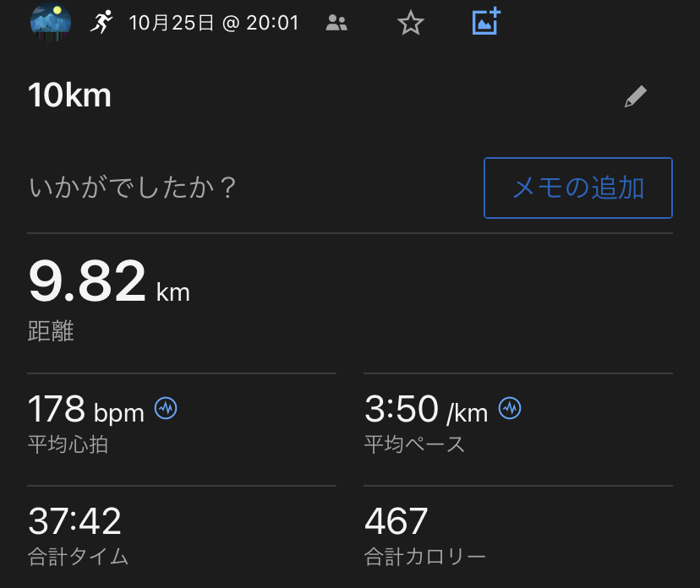This screenshot has width=700, height=588.
Task: Tap the 3:50 /km average pace value
Action: (x=426, y=411)
